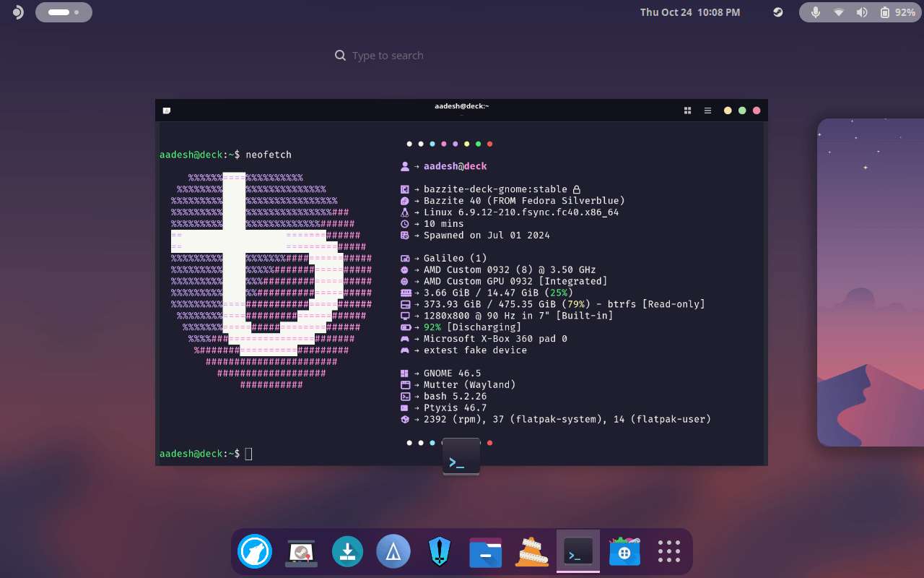The image size is (924, 578).
Task: Show all applications with the dock grid button
Action: coord(669,551)
